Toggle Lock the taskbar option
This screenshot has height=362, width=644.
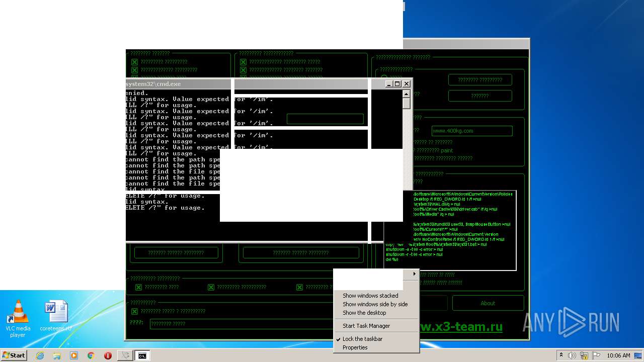click(x=376, y=339)
